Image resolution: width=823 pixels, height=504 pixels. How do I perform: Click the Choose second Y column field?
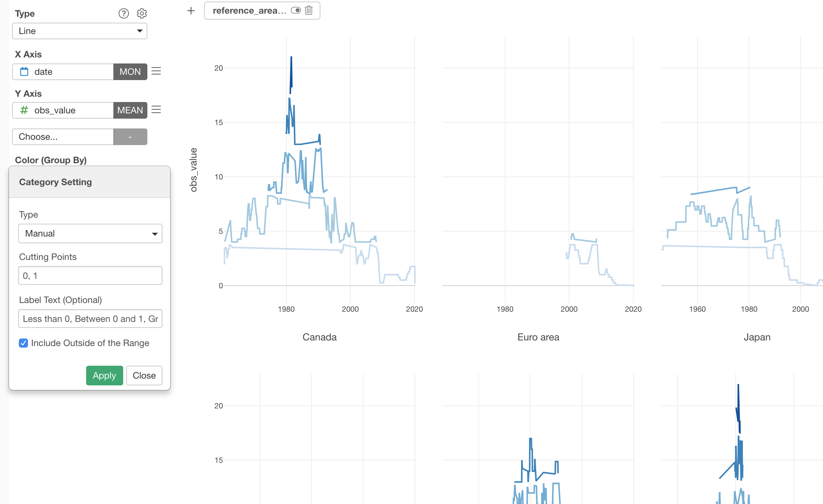[x=63, y=137]
